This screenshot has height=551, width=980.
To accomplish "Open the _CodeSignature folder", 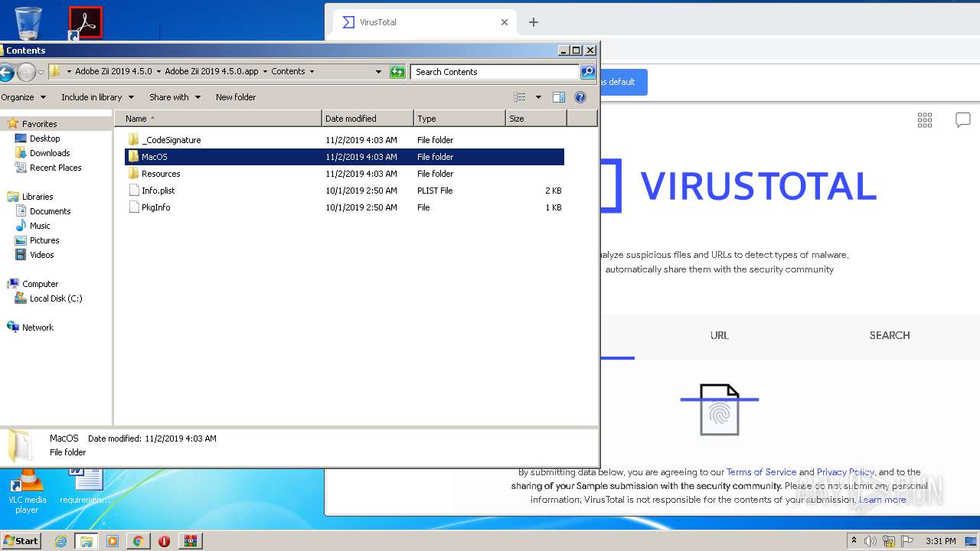I will [171, 140].
